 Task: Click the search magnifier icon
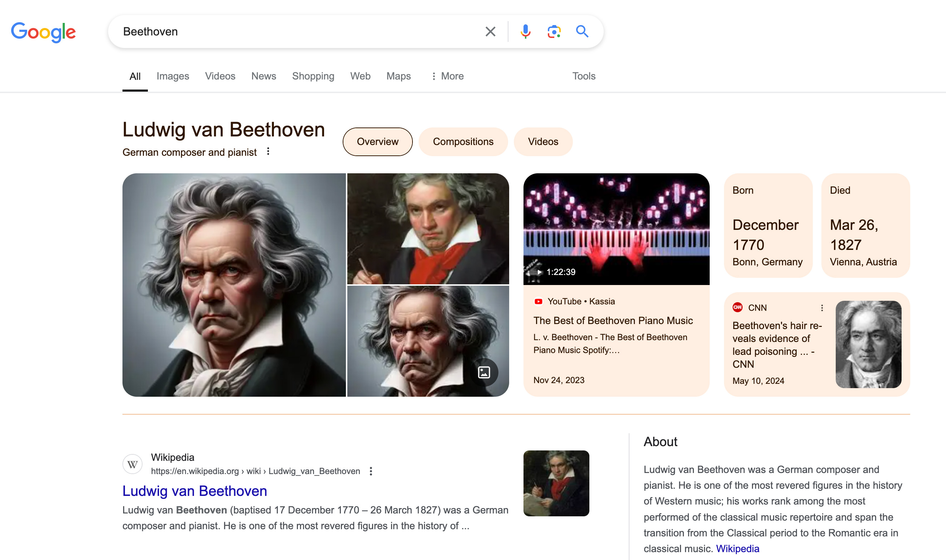[x=581, y=31]
